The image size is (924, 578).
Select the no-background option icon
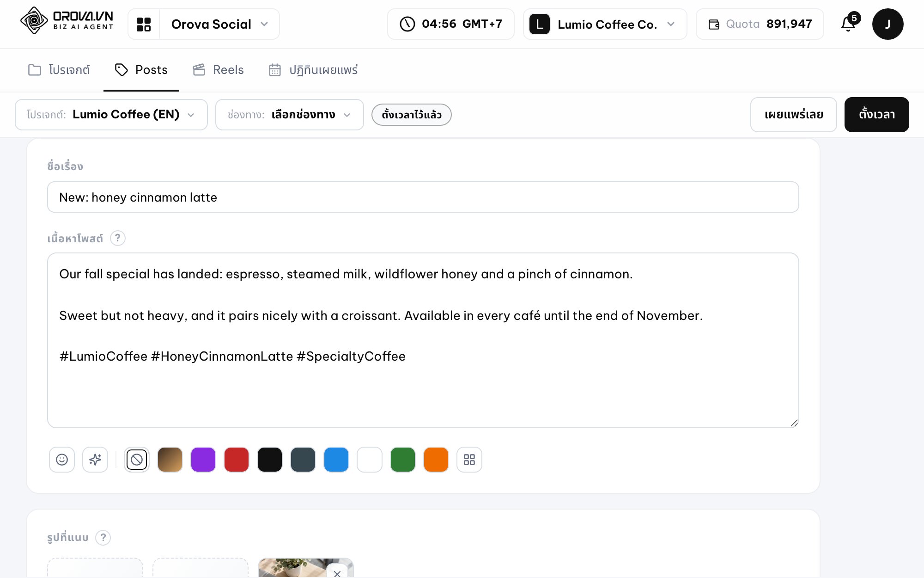137,460
